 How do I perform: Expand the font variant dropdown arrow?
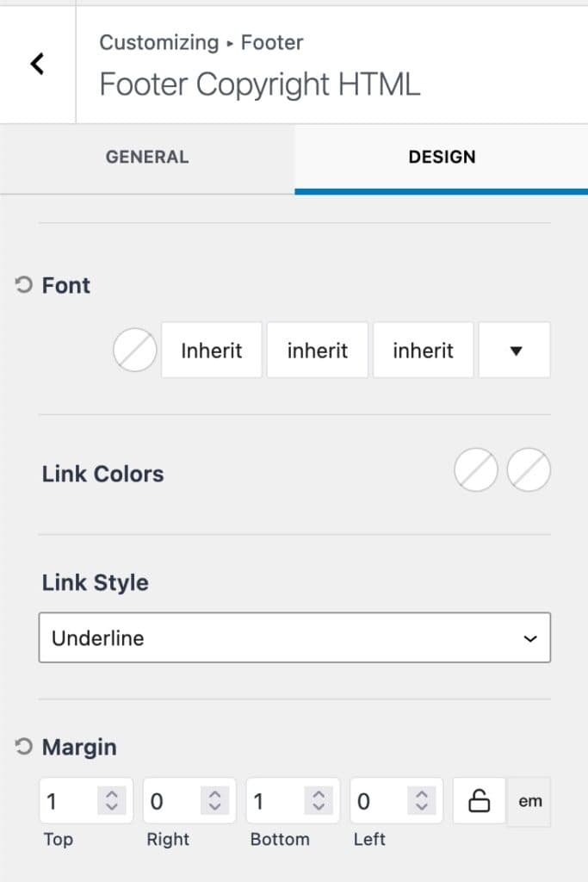(514, 350)
